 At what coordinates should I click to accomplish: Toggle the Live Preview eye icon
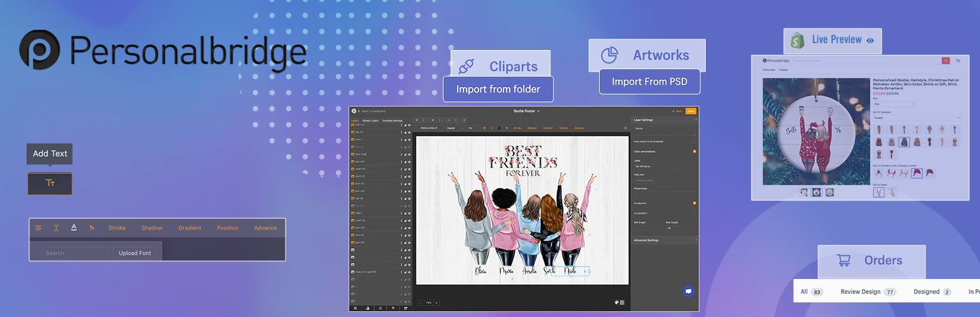coord(870,41)
